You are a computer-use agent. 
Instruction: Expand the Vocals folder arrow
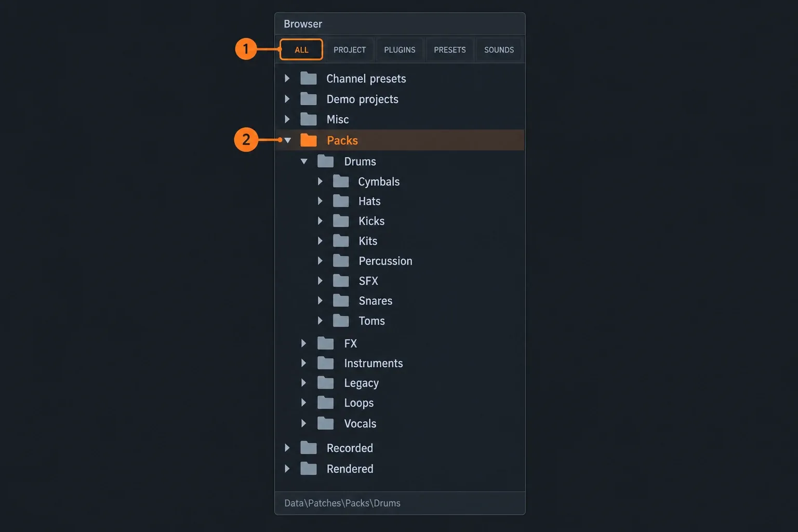[x=304, y=423]
